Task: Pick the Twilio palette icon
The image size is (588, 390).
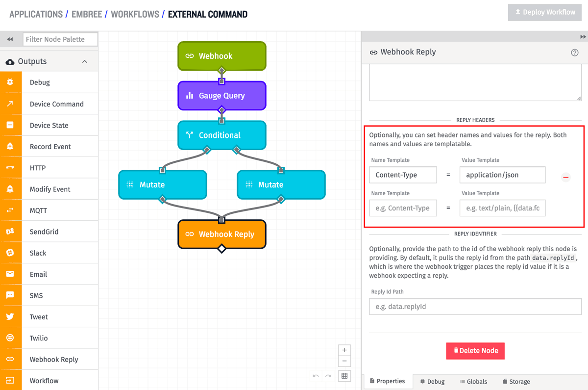Action: point(10,338)
